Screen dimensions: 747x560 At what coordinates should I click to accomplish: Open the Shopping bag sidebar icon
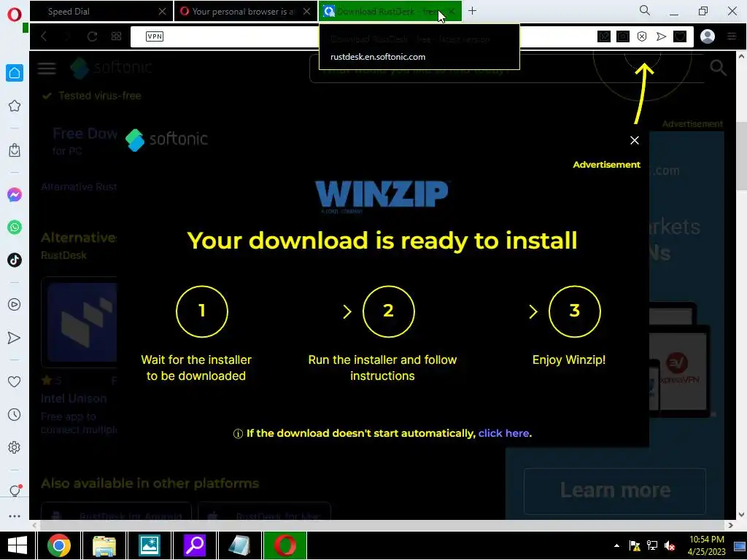click(x=15, y=150)
